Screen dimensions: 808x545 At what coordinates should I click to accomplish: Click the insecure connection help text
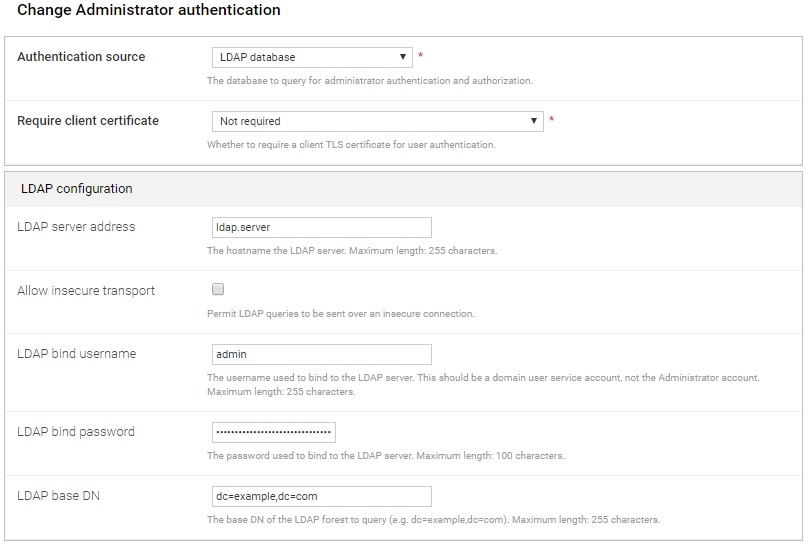(x=340, y=314)
